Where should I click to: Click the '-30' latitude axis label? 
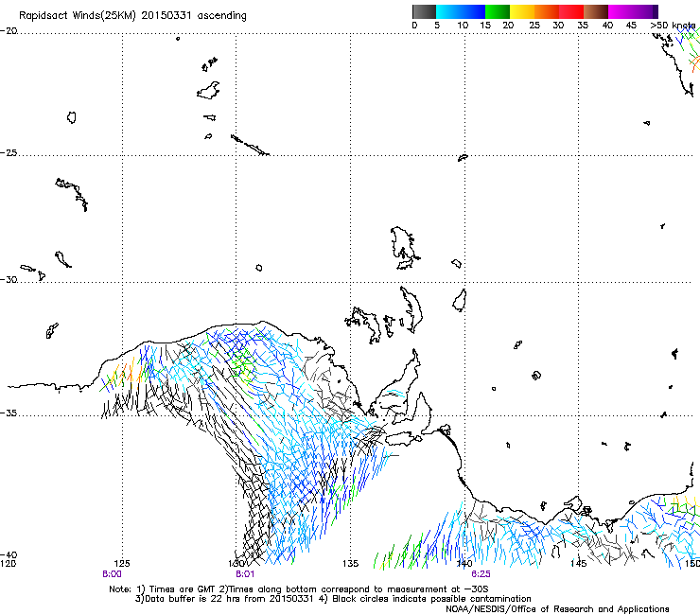click(x=9, y=279)
